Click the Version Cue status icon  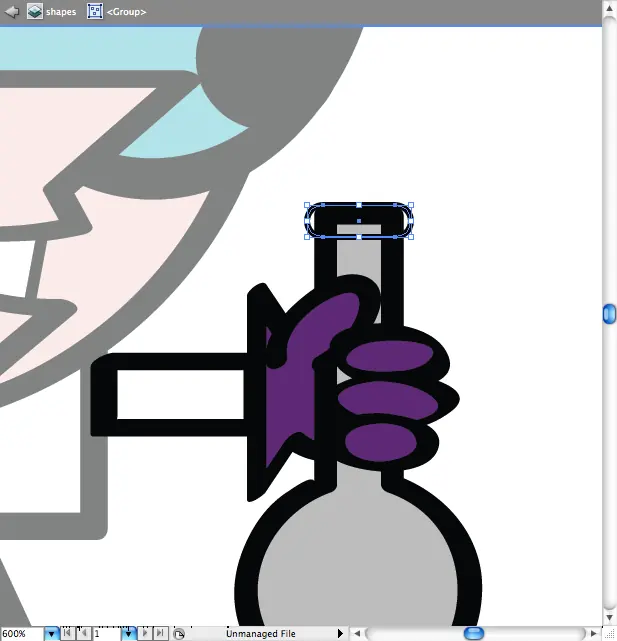[x=179, y=634]
